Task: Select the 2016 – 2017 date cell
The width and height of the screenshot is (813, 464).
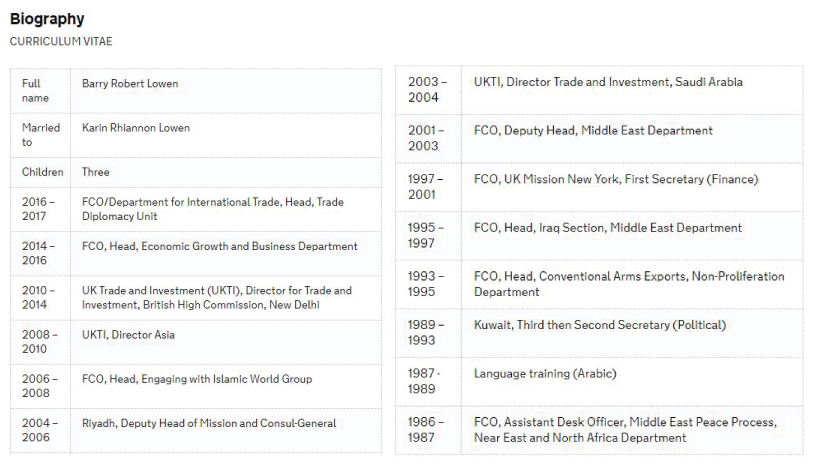Action: 40,209
